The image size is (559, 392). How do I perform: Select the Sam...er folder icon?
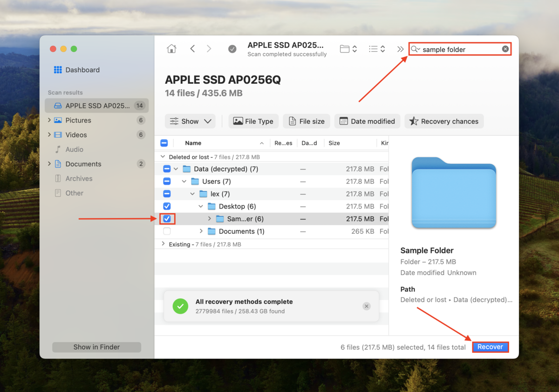pyautogui.click(x=220, y=219)
